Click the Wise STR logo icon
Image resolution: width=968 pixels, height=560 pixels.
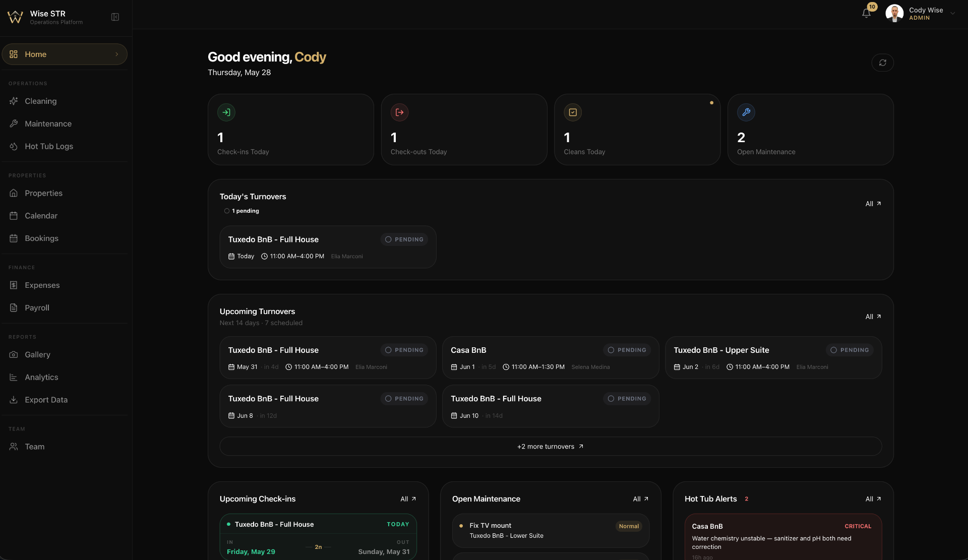[15, 17]
